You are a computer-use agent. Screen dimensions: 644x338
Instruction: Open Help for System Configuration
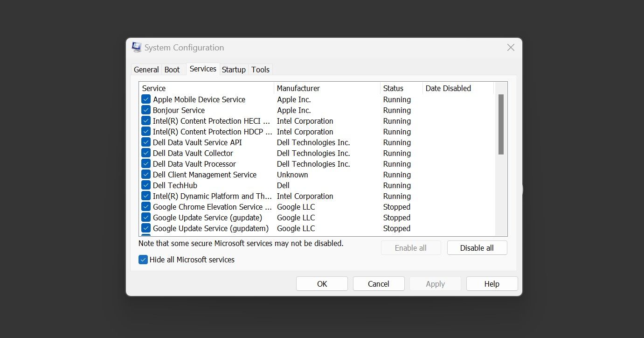[492, 283]
